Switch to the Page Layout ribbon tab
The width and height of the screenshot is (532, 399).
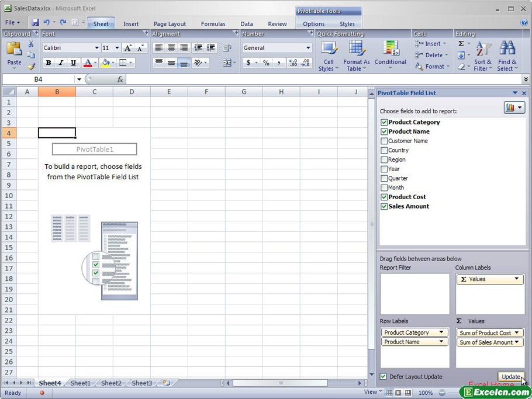(x=170, y=24)
